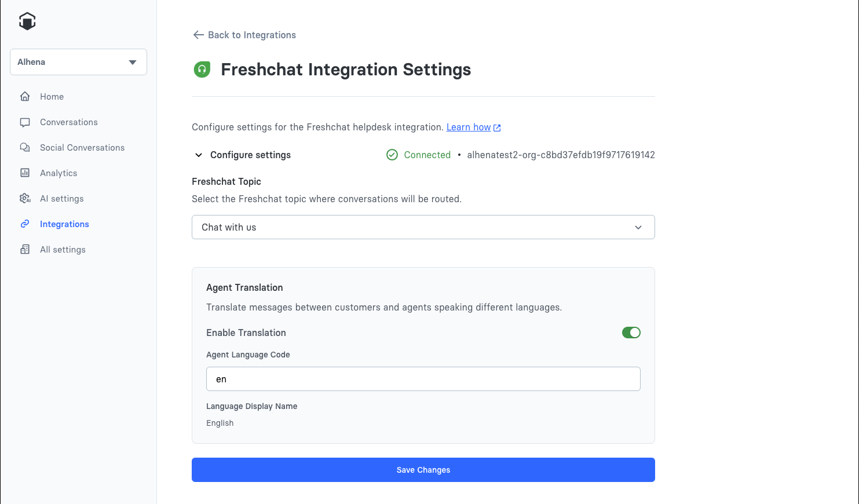
Task: Click the AI settings gear icon
Action: 25,199
